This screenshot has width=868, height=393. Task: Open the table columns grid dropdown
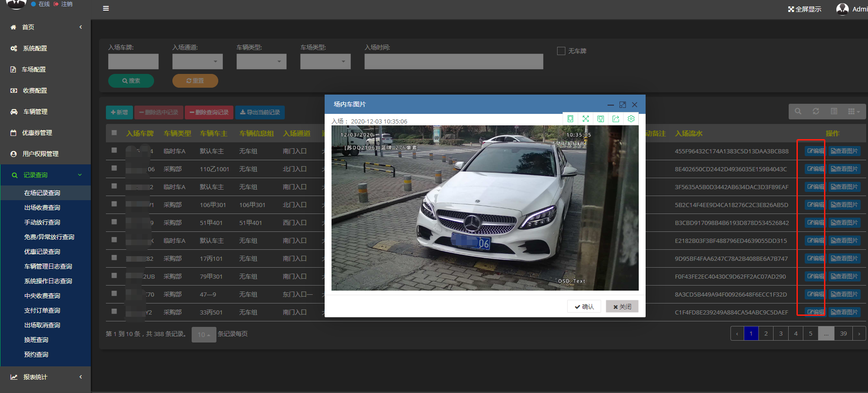coord(854,112)
